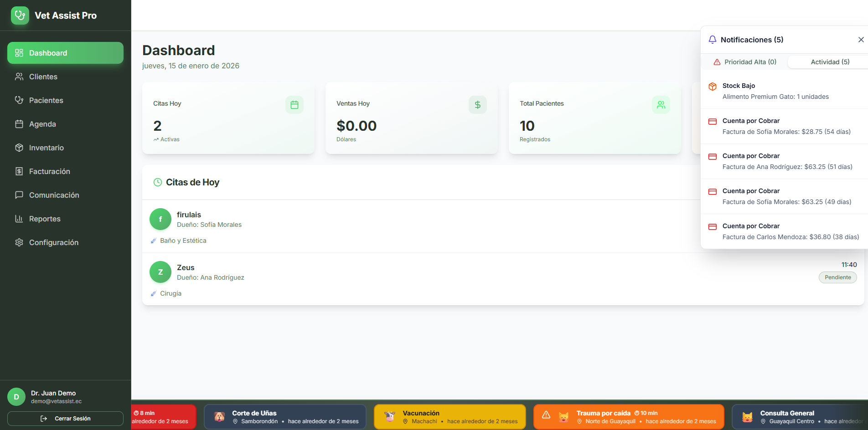Switch to the Actividad (5) tab

point(829,61)
